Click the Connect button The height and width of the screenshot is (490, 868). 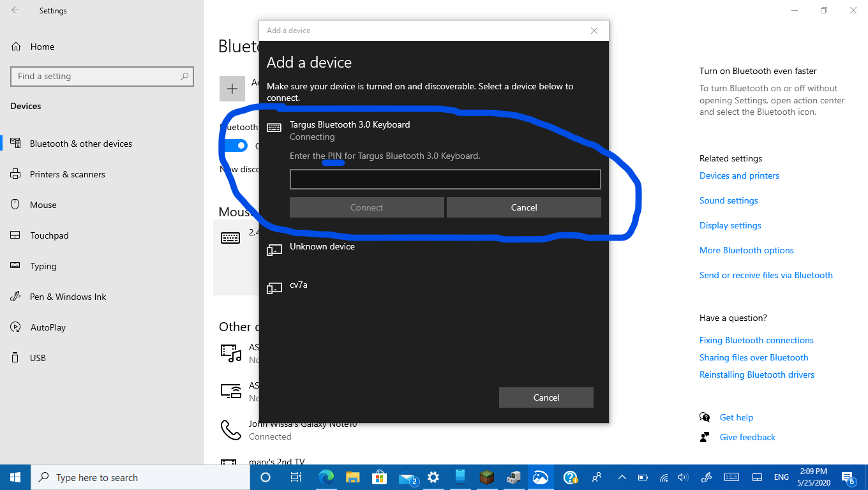pyautogui.click(x=366, y=207)
